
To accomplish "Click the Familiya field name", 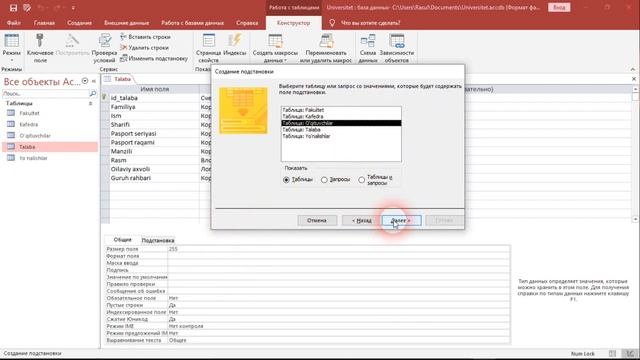I will click(123, 107).
